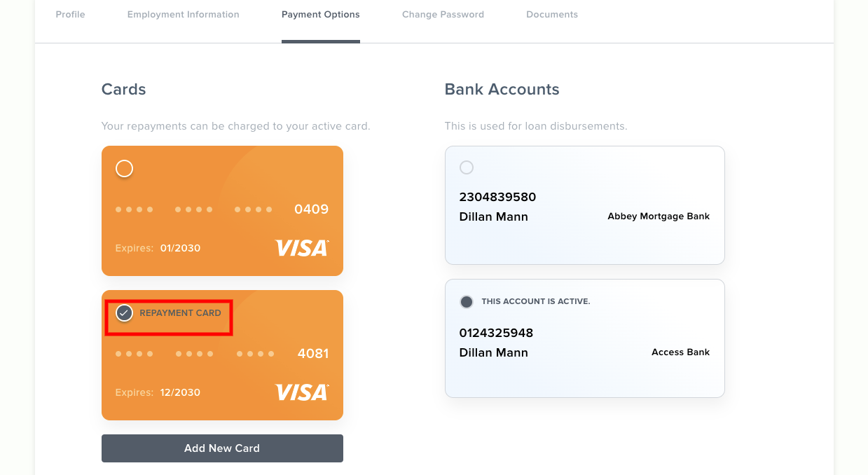Click the checked Repayment Card radio button
Screen dimensions: 868x475
[124, 313]
